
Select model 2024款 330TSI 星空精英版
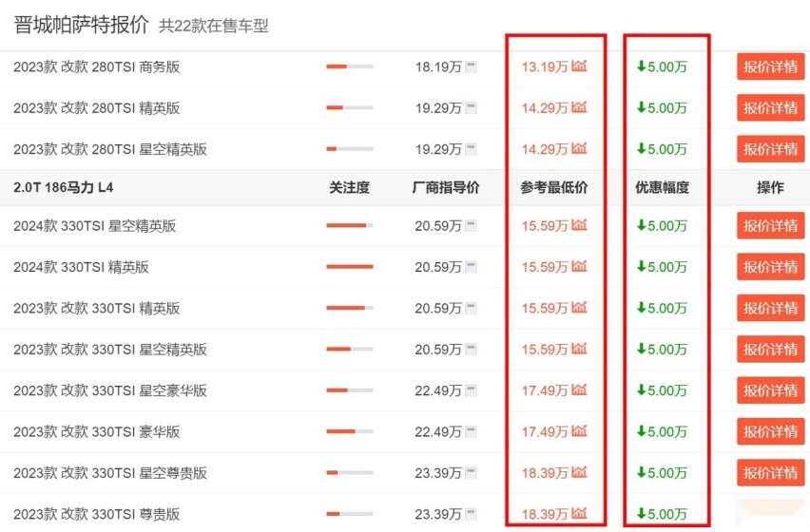click(x=94, y=226)
